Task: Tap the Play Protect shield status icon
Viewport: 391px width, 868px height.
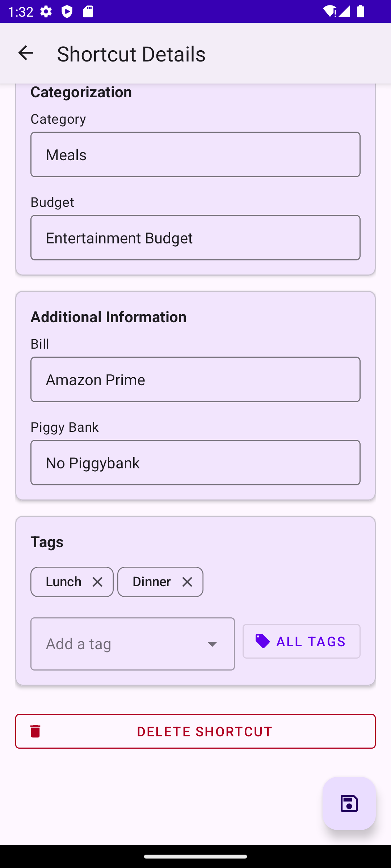Action: 67,12
